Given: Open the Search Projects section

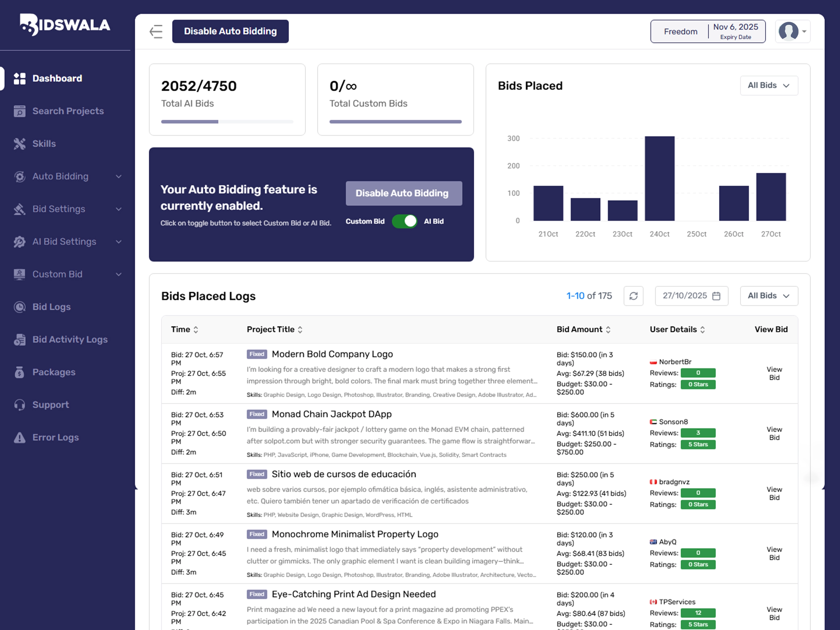Looking at the screenshot, I should pos(68,111).
